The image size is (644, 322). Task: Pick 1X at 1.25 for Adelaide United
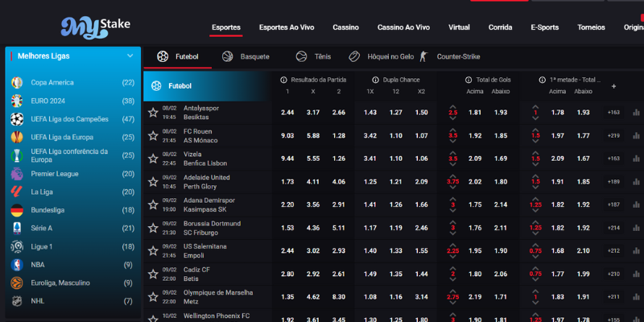click(370, 182)
